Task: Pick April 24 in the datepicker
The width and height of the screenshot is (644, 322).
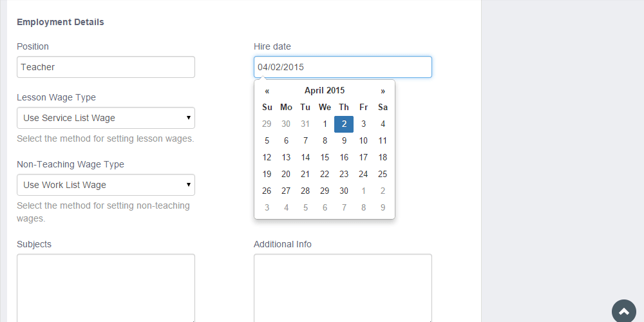Action: click(x=363, y=175)
